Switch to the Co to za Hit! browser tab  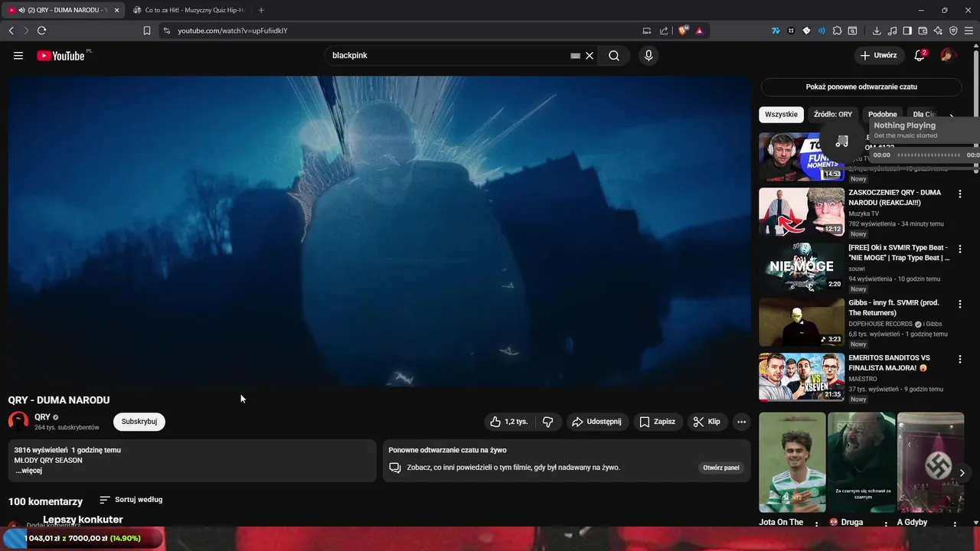[x=189, y=10]
